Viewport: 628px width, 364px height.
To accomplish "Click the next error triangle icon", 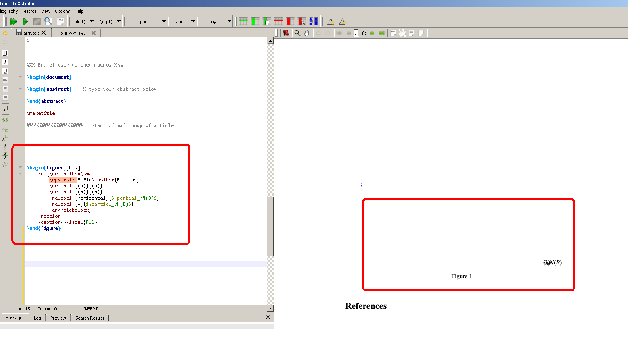I will [342, 21].
